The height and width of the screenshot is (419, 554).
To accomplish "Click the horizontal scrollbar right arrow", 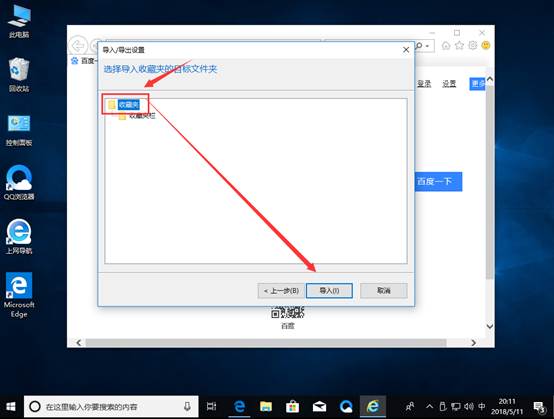I will click(x=473, y=343).
